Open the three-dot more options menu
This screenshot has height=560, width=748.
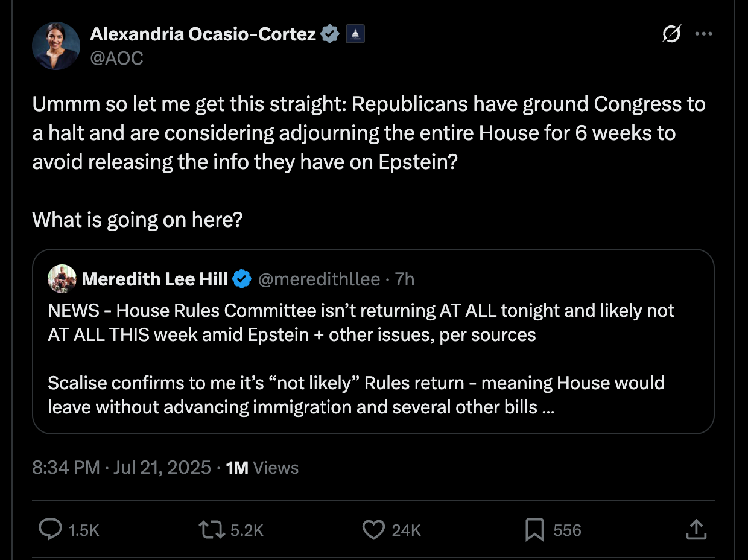[x=704, y=34]
